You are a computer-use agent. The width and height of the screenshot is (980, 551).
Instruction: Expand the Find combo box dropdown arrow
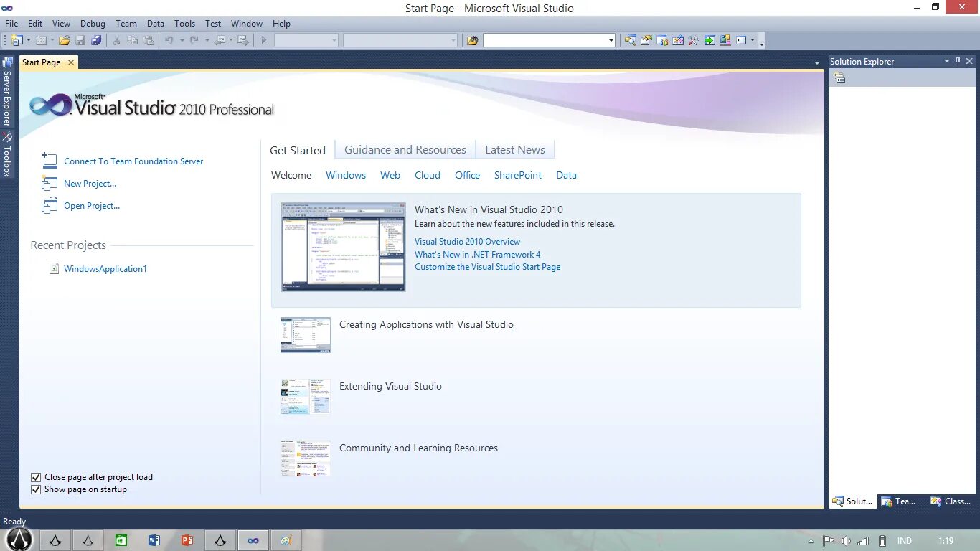point(611,40)
